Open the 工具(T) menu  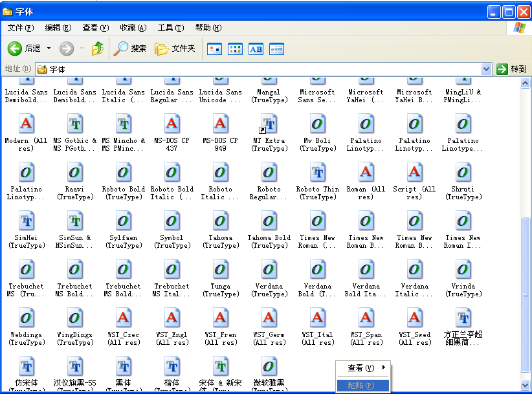click(171, 28)
